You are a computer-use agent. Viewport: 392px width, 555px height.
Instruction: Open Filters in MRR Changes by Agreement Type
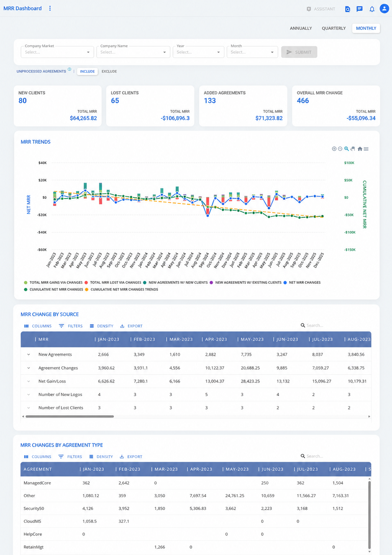pyautogui.click(x=71, y=457)
